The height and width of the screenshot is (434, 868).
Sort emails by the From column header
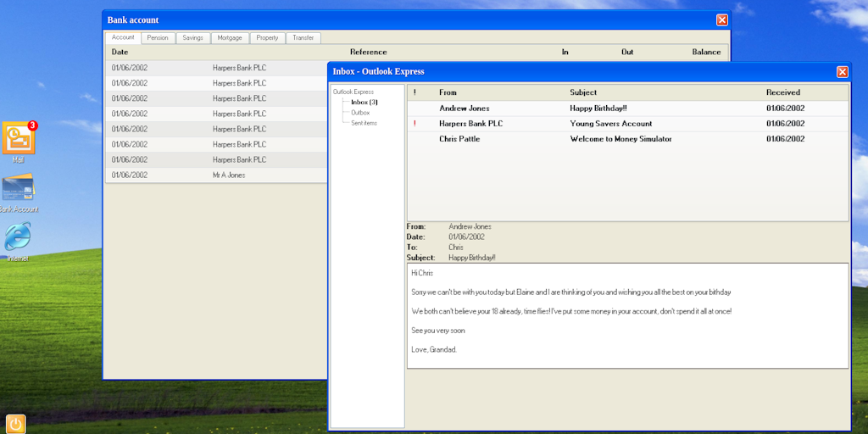pyautogui.click(x=448, y=92)
